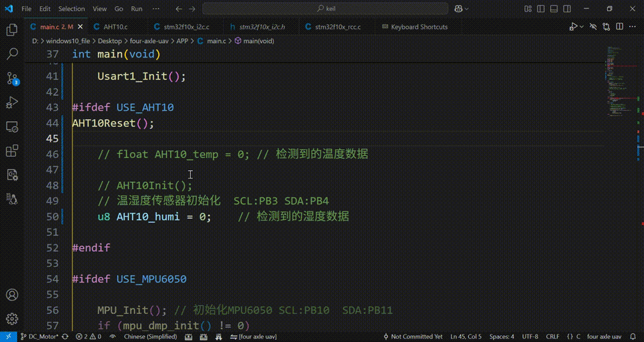Open the Remote Explorer view
The image size is (644, 342).
[12, 127]
